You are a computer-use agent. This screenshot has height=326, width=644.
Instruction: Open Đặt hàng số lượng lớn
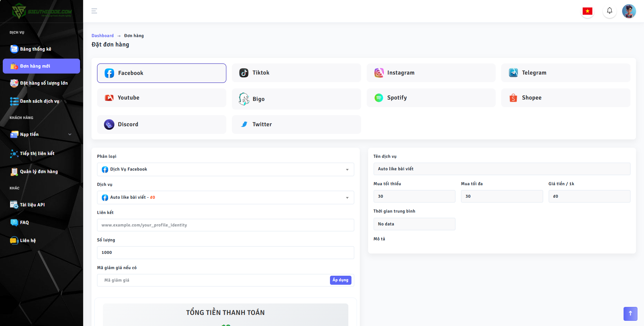[x=41, y=83]
